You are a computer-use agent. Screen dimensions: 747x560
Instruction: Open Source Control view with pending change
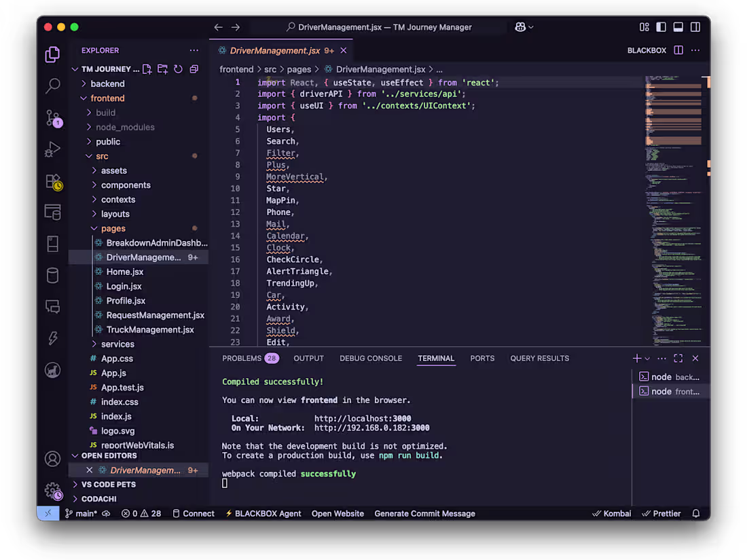(52, 117)
